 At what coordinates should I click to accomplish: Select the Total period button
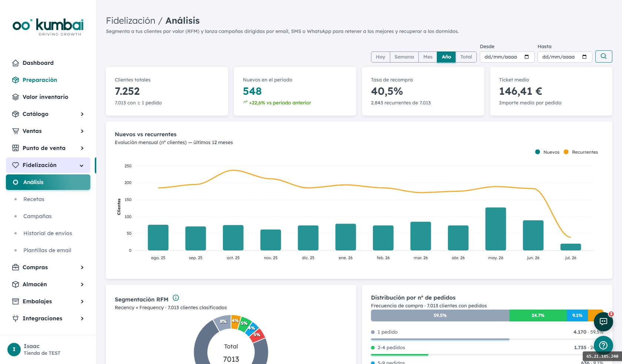point(466,57)
